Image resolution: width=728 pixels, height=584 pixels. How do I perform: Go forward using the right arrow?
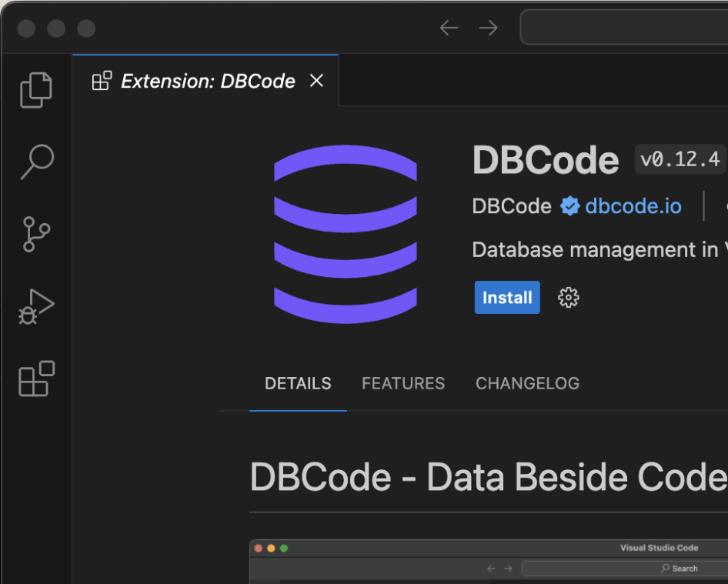coord(488,28)
